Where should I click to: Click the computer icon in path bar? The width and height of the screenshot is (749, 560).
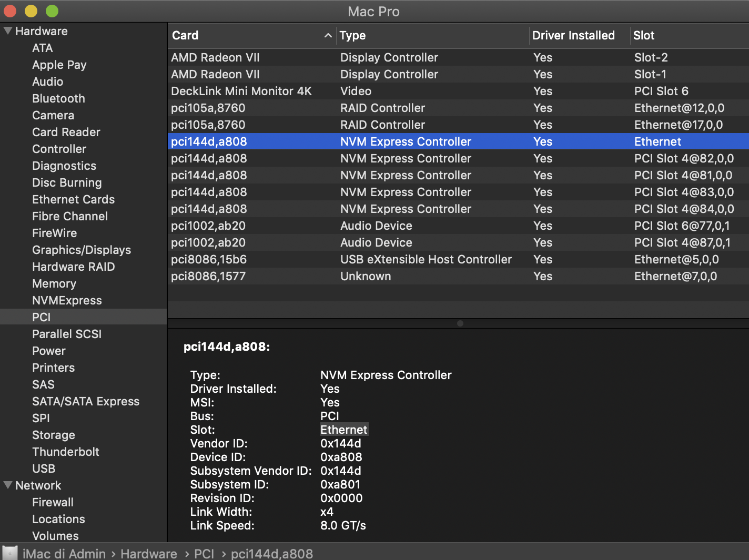[x=10, y=553]
